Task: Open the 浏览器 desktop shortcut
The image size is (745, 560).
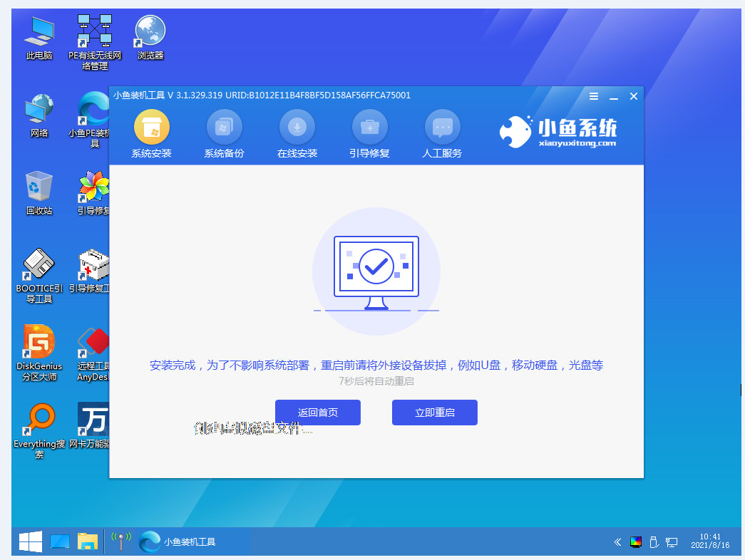Action: click(x=150, y=38)
